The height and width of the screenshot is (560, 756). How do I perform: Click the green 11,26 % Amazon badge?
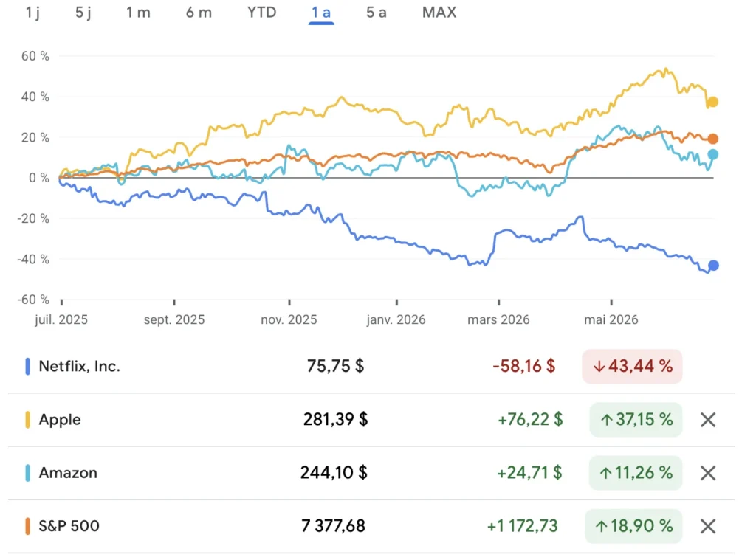[x=636, y=473]
